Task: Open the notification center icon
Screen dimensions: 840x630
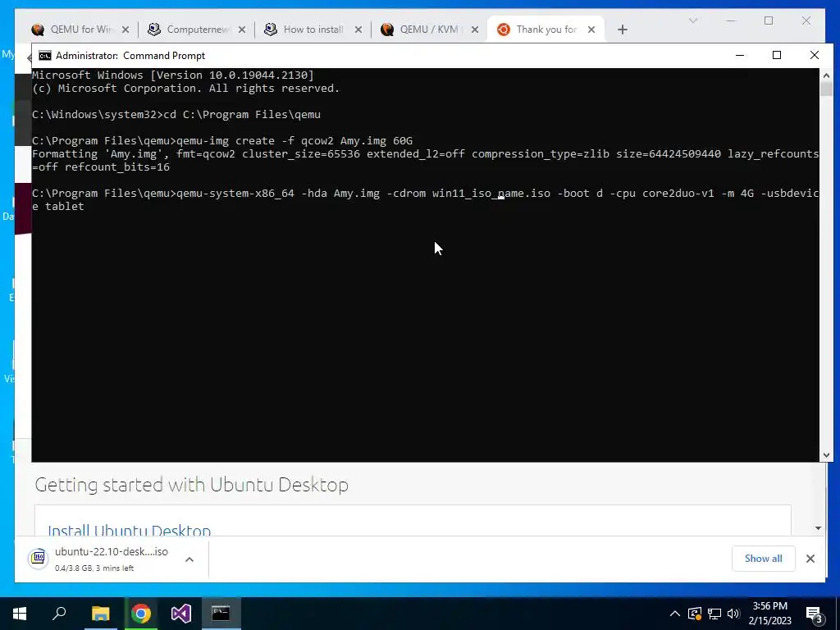Action: [815, 615]
